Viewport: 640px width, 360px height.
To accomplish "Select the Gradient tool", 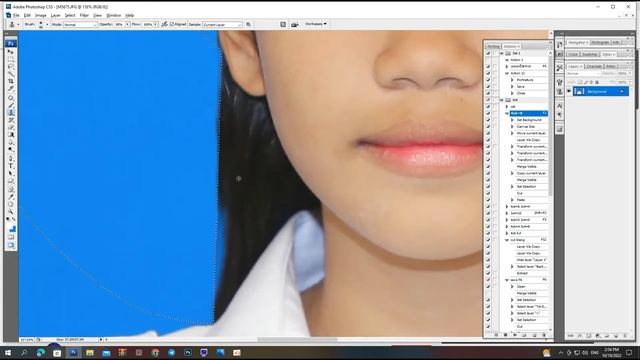I will point(11,135).
